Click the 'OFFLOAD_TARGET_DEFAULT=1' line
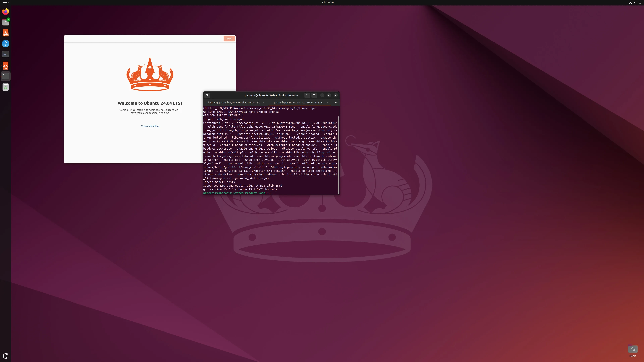644x362 pixels. click(x=223, y=115)
